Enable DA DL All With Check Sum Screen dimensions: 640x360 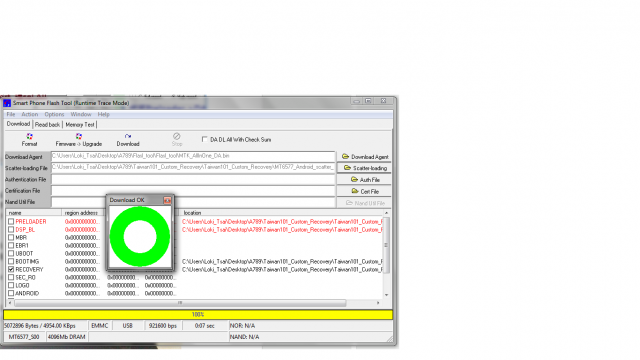(204, 139)
